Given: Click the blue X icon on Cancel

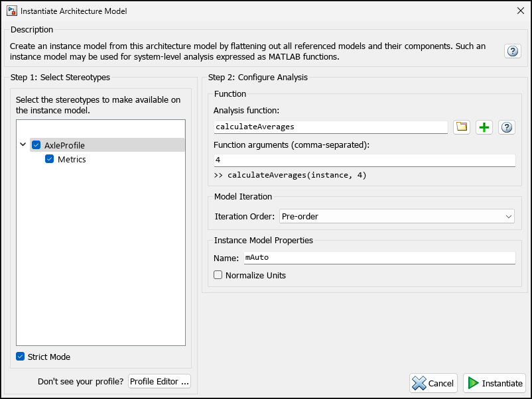Looking at the screenshot, I should point(419,383).
